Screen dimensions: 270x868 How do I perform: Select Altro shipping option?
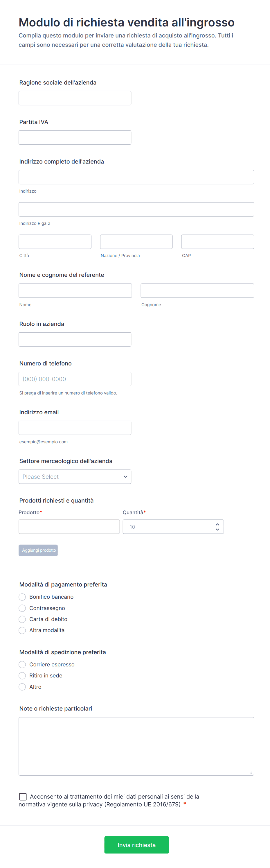22,687
